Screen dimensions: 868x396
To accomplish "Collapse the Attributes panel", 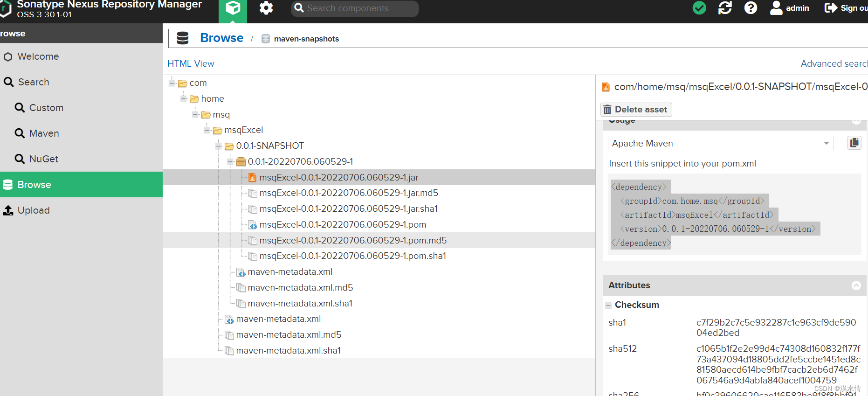I will (856, 285).
